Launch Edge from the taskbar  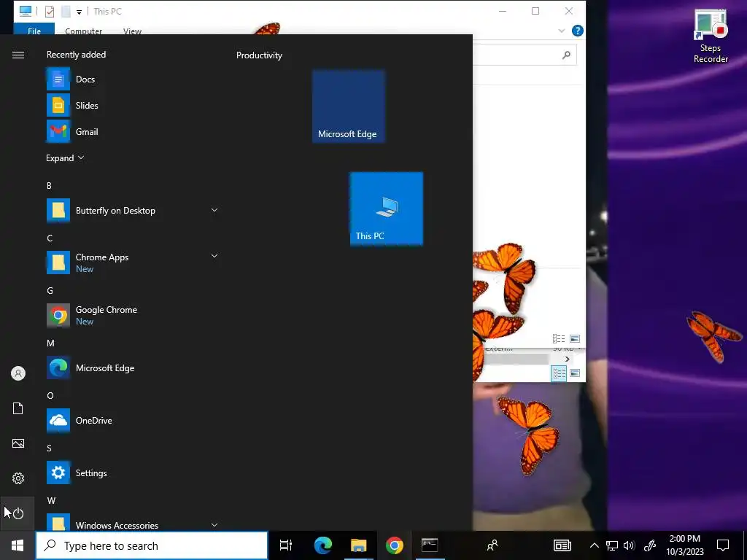(x=322, y=545)
